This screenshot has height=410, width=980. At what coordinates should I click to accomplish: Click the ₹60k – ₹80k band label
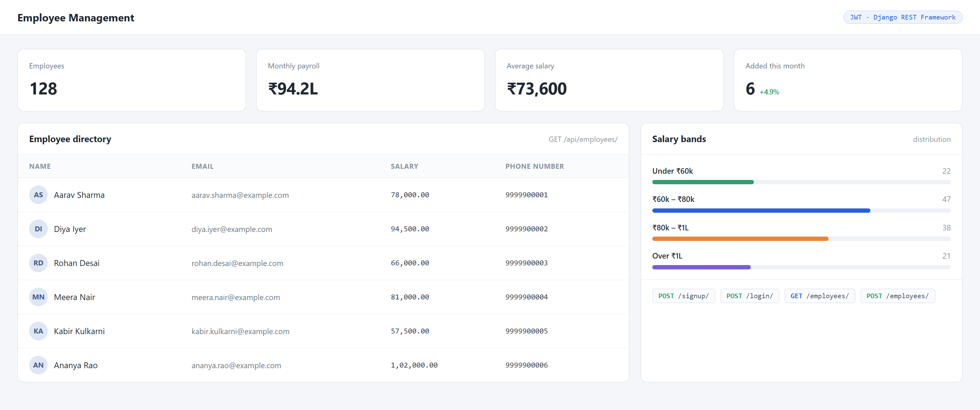click(673, 199)
